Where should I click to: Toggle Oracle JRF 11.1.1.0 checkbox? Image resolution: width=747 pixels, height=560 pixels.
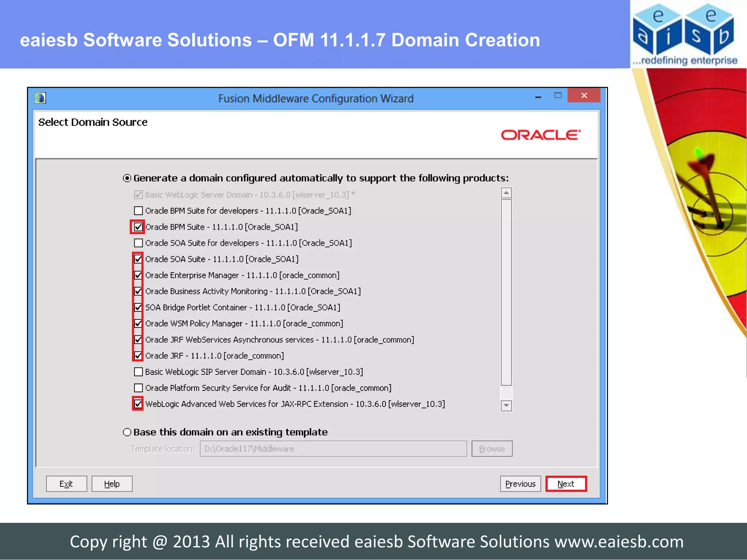(138, 356)
